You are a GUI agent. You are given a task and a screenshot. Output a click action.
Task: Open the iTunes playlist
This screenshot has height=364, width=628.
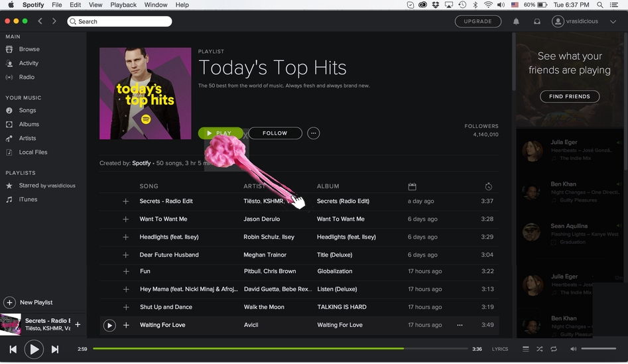pos(28,200)
